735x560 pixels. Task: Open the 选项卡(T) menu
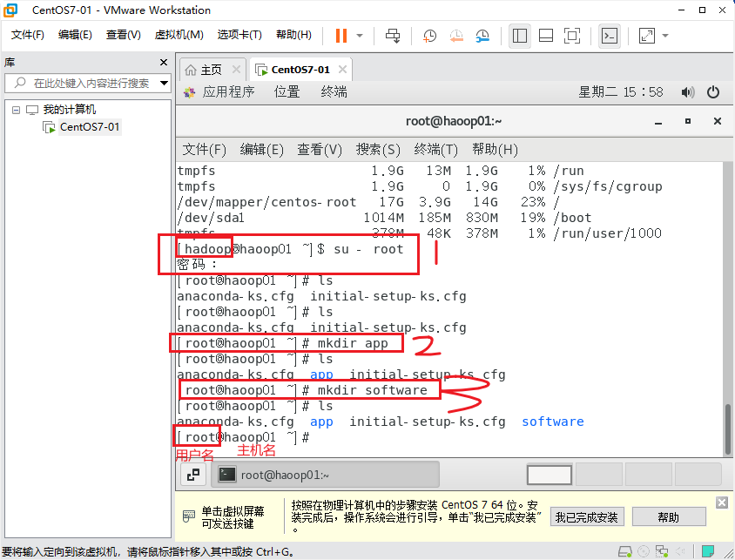point(239,35)
